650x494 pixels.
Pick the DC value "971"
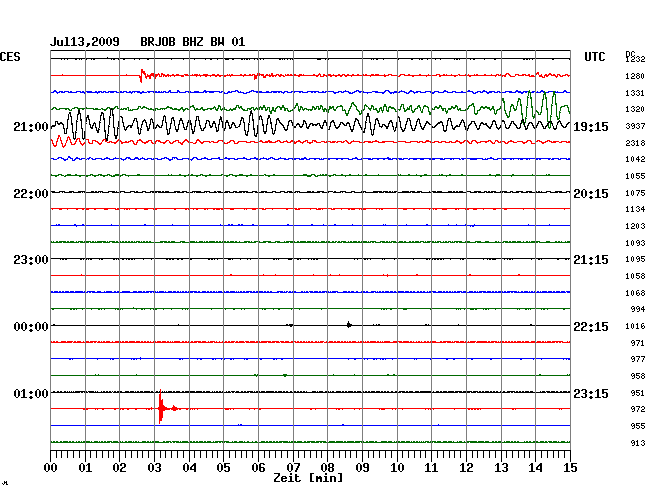(x=638, y=343)
